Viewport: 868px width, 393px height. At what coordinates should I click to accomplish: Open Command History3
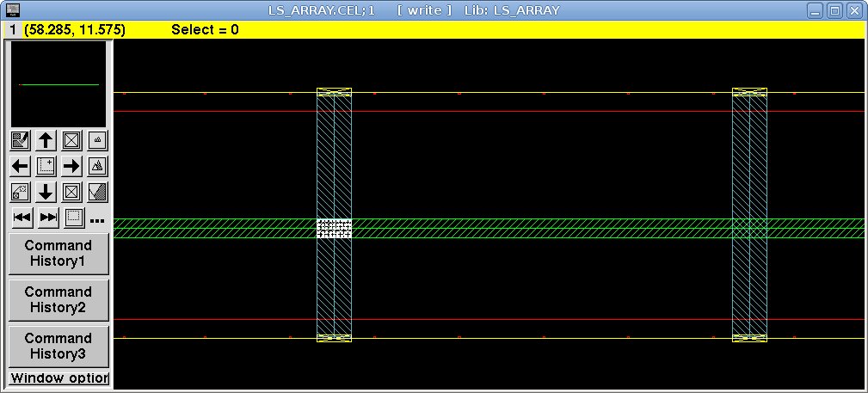[x=58, y=346]
